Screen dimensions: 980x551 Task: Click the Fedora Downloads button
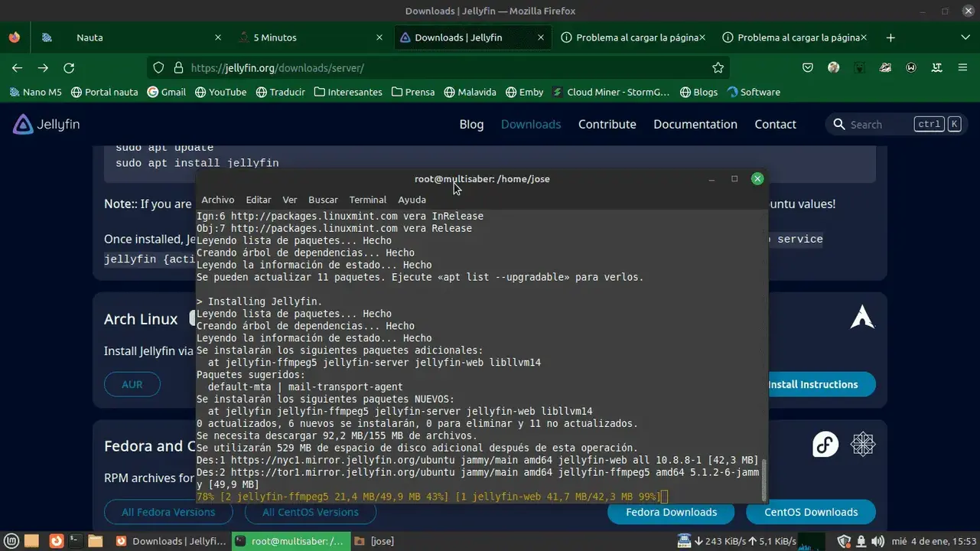671,512
